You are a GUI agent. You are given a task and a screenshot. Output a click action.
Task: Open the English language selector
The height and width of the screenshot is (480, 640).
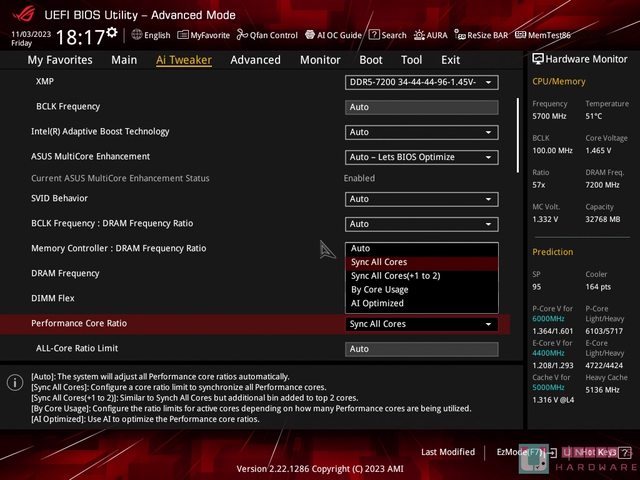click(x=150, y=35)
